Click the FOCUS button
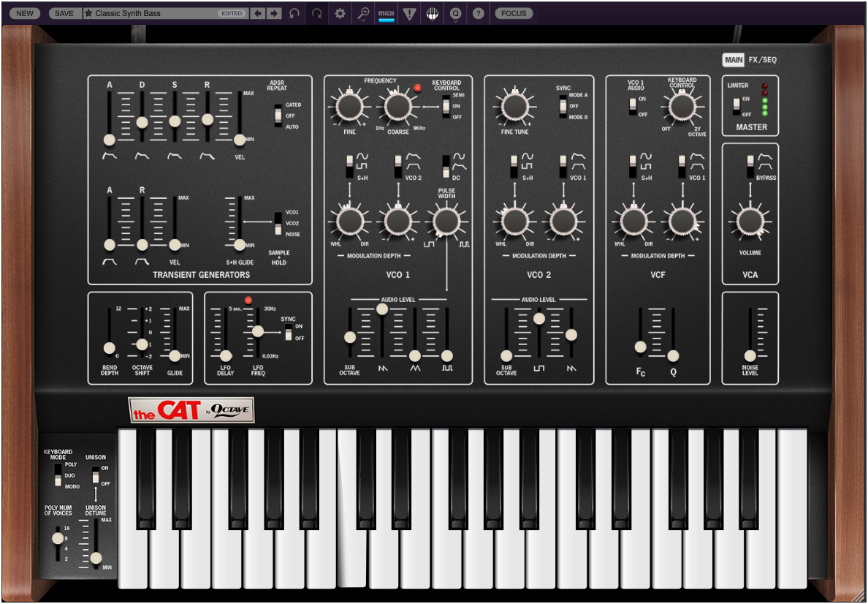Screen dimensions: 868x604 (514, 13)
